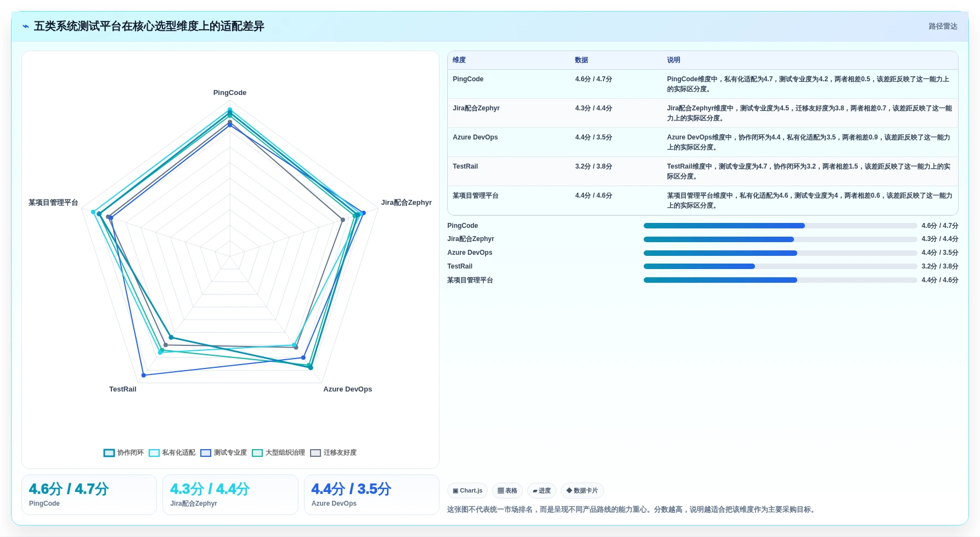Click the dashboard title 五类系统测试平台
Viewport: 980px width, 537px height.
point(149,26)
